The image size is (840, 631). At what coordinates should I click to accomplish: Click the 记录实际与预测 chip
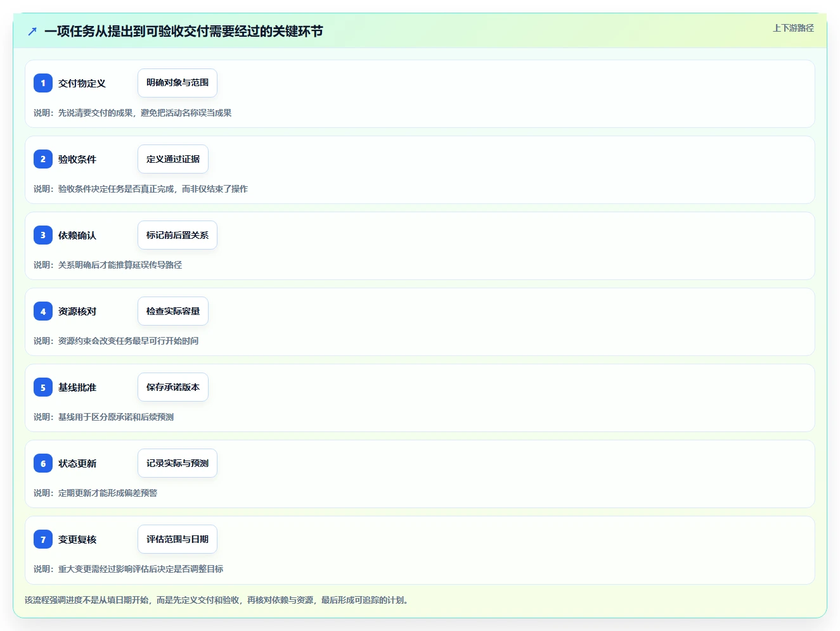coord(178,463)
